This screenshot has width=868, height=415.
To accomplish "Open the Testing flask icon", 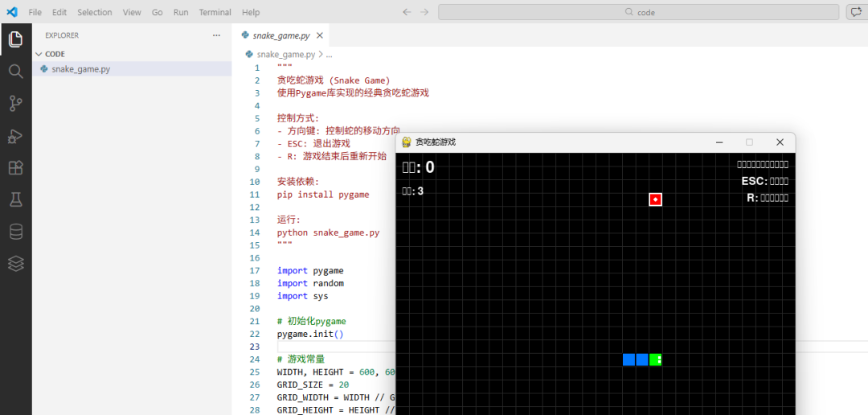I will click(x=15, y=200).
